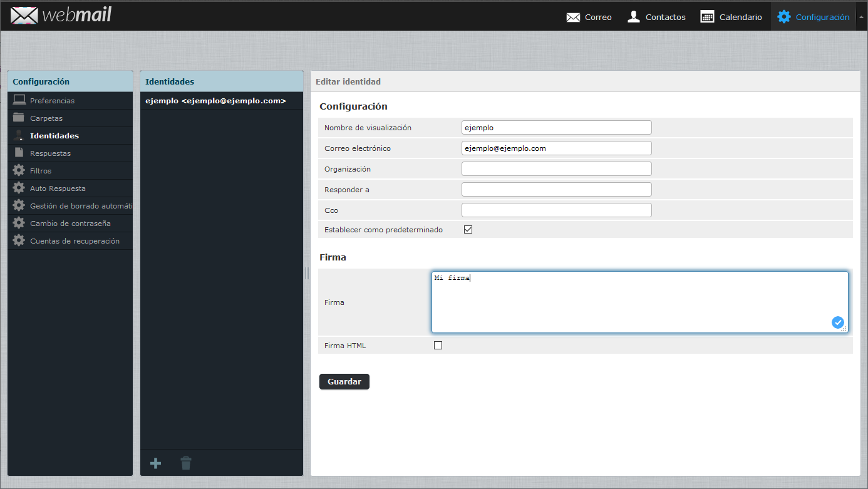Enable the Firma HTML checkbox

438,345
